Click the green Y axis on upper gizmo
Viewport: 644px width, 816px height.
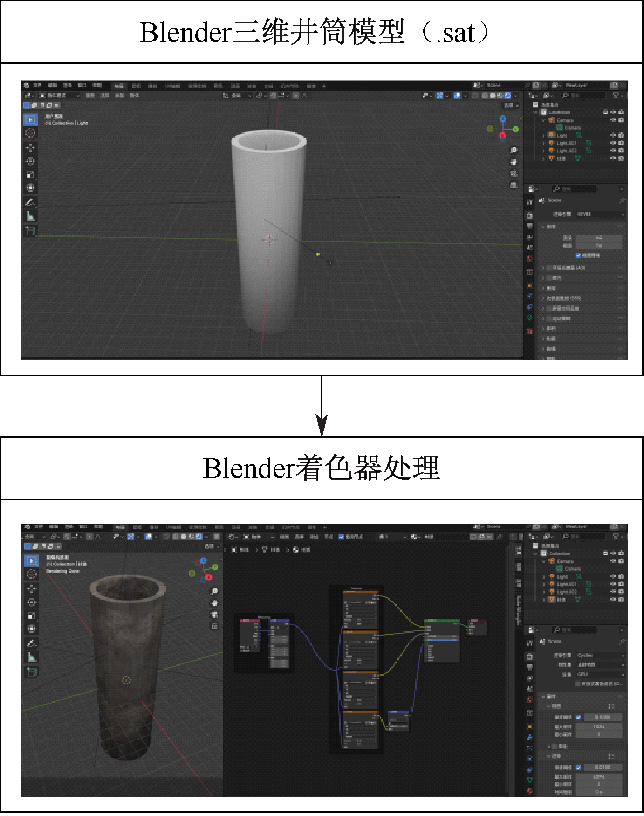click(516, 129)
